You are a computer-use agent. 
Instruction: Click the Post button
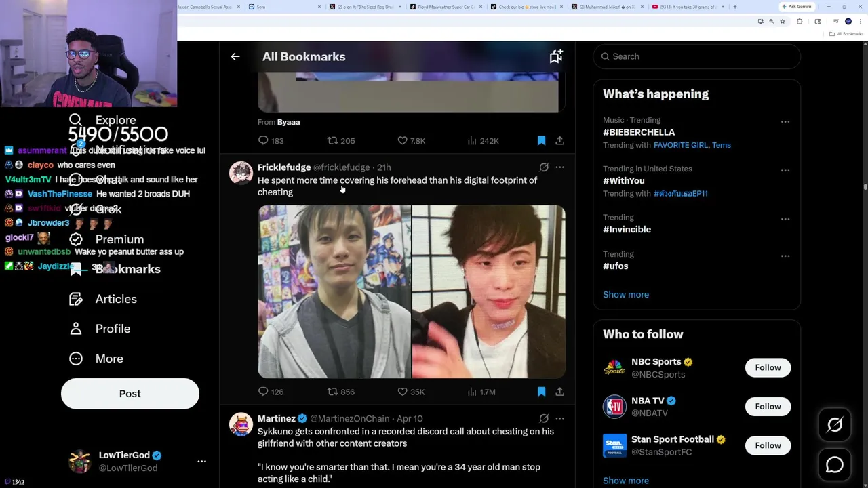130,394
